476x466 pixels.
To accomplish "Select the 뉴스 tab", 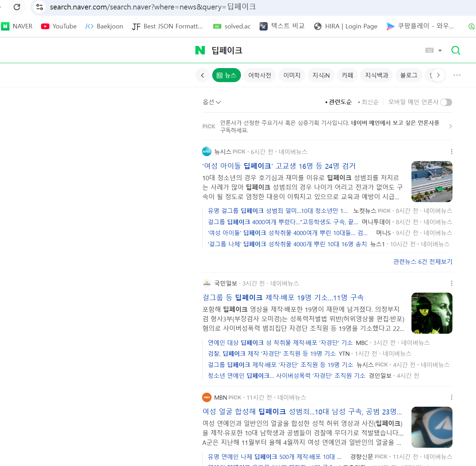I will (x=227, y=75).
